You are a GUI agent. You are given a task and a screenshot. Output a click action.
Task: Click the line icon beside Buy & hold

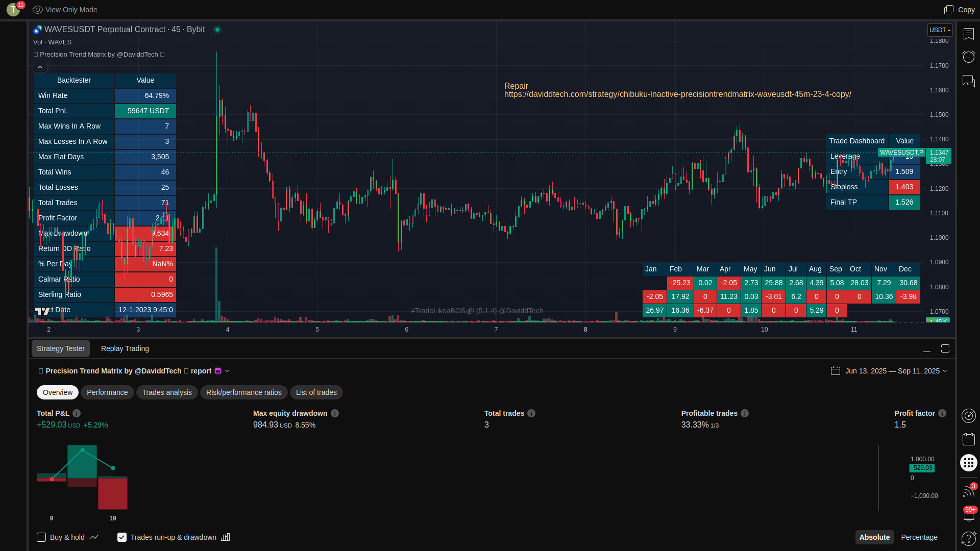coord(94,537)
